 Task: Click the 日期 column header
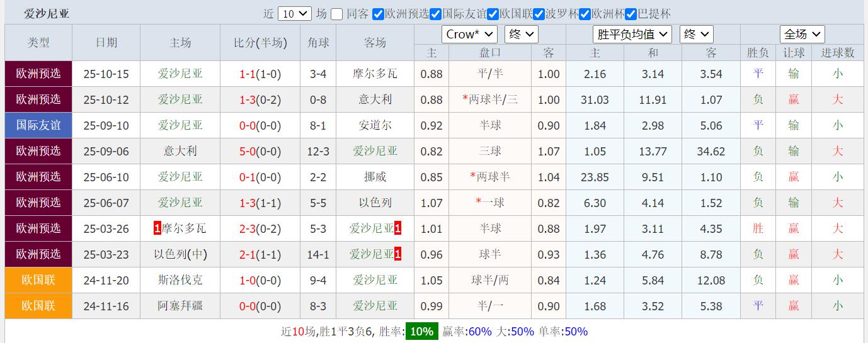[106, 43]
